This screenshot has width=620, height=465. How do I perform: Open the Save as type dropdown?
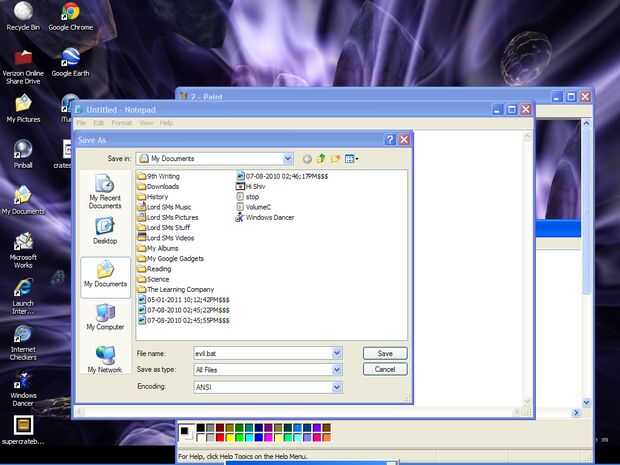[x=336, y=370]
